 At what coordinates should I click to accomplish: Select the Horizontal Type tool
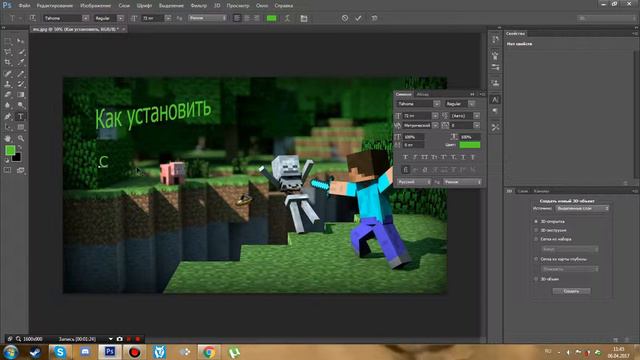pyautogui.click(x=20, y=116)
